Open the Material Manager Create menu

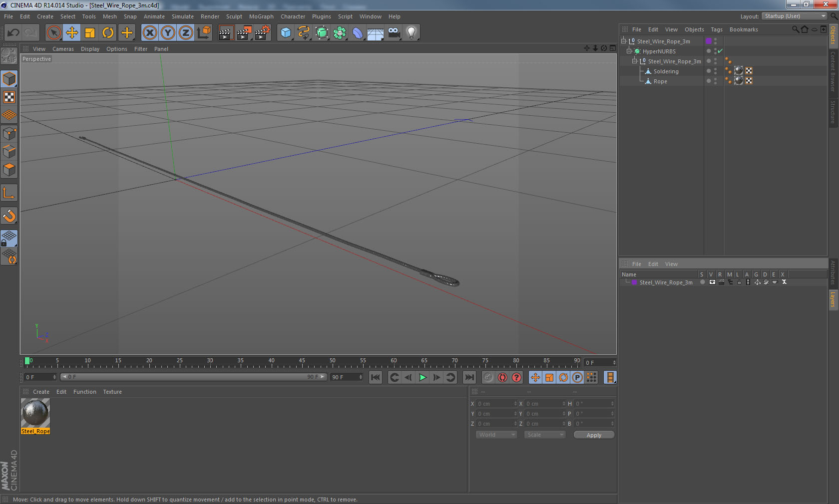tap(41, 392)
